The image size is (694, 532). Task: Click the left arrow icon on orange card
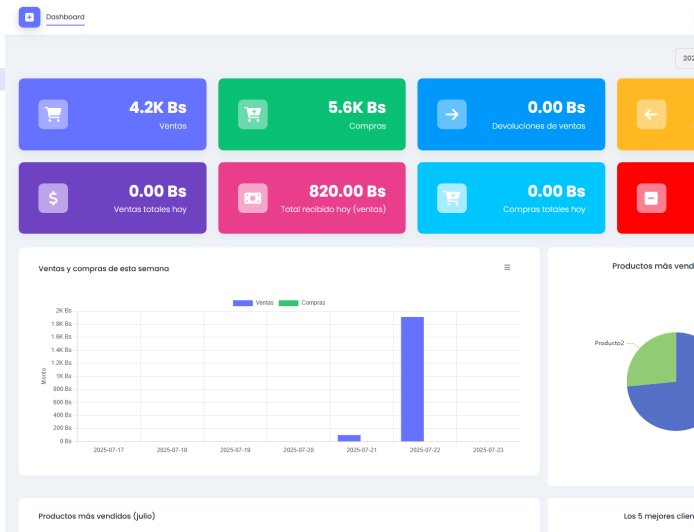(x=651, y=114)
